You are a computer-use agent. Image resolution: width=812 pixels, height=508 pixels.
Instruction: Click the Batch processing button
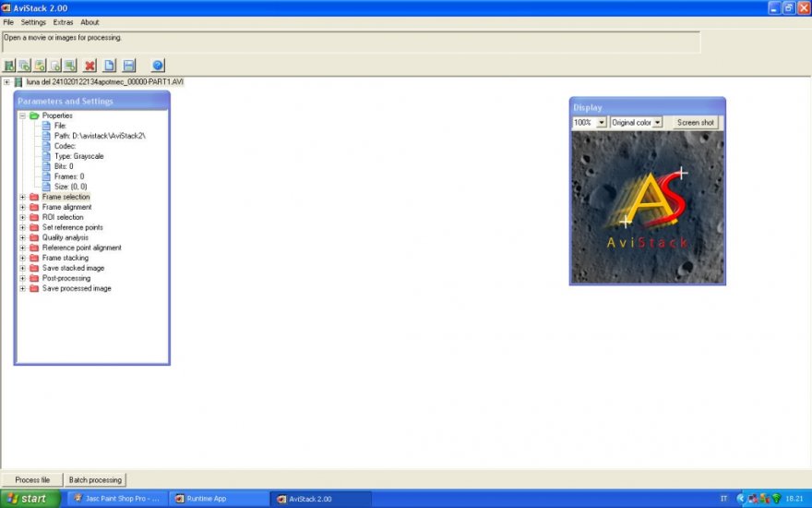pos(95,480)
